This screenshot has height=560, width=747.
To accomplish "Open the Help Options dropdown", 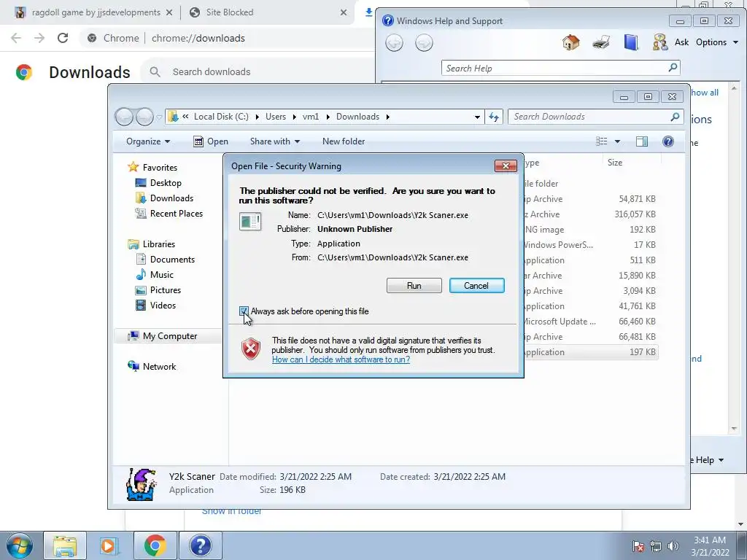I will (716, 42).
